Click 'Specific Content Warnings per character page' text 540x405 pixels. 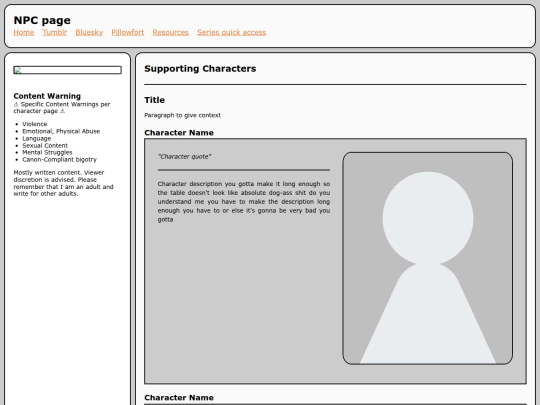(x=62, y=107)
